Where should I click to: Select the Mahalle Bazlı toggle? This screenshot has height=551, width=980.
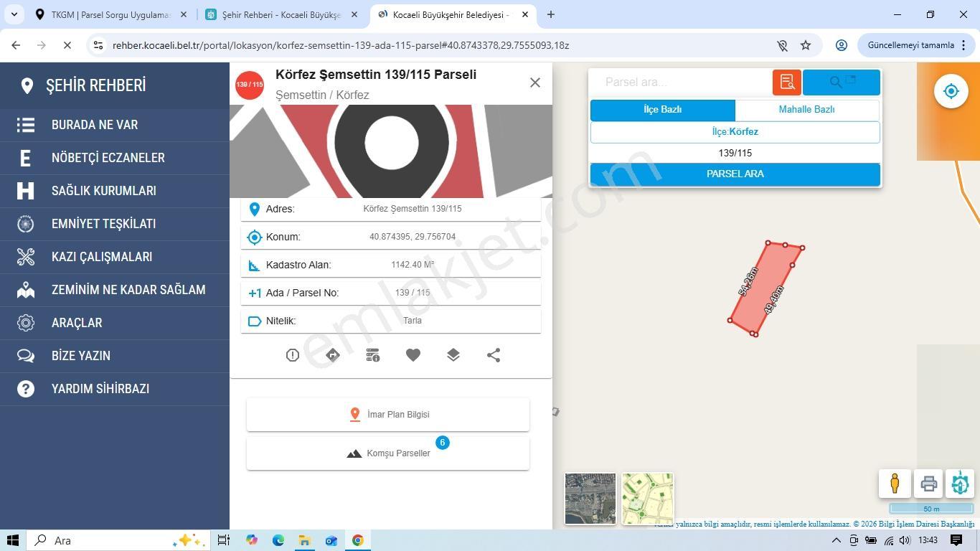click(x=806, y=110)
